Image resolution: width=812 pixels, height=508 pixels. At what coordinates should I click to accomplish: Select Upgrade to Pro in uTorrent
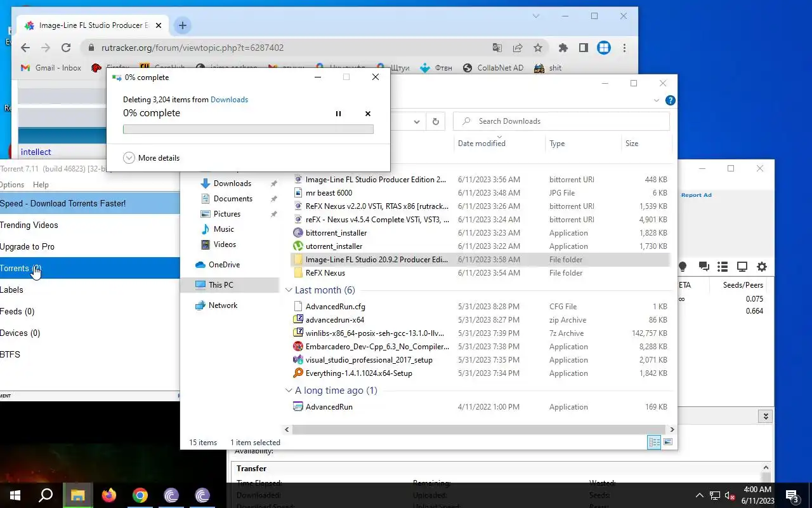click(x=27, y=247)
